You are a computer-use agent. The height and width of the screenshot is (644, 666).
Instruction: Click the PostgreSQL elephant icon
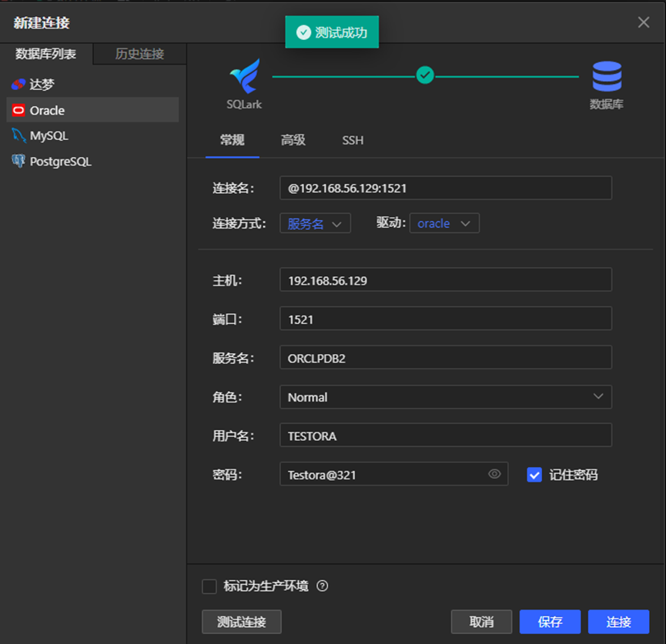coord(18,162)
